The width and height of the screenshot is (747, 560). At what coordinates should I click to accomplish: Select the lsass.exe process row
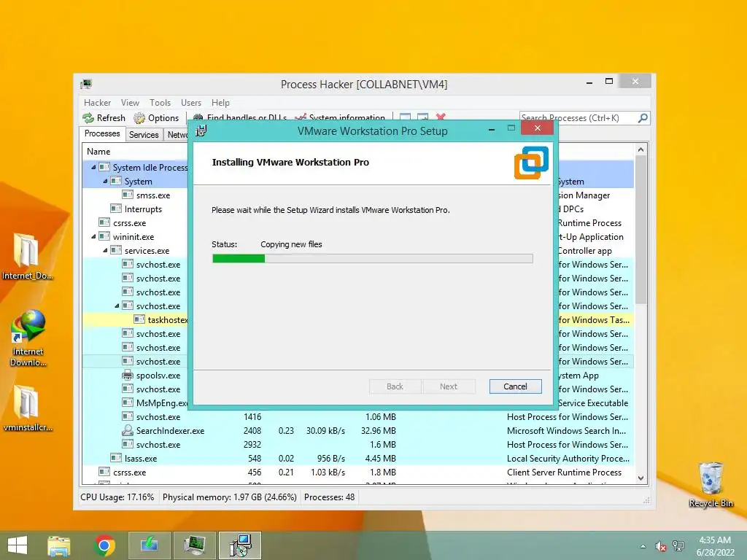tap(358, 458)
